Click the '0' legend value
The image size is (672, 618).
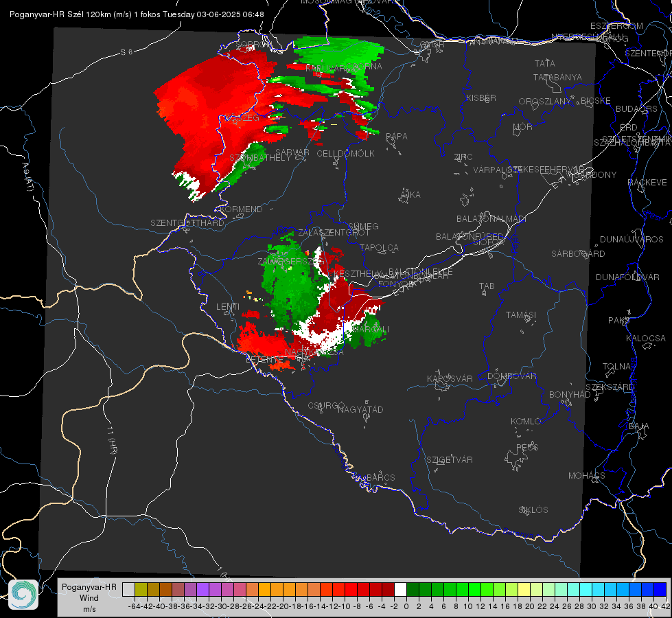coord(406,606)
